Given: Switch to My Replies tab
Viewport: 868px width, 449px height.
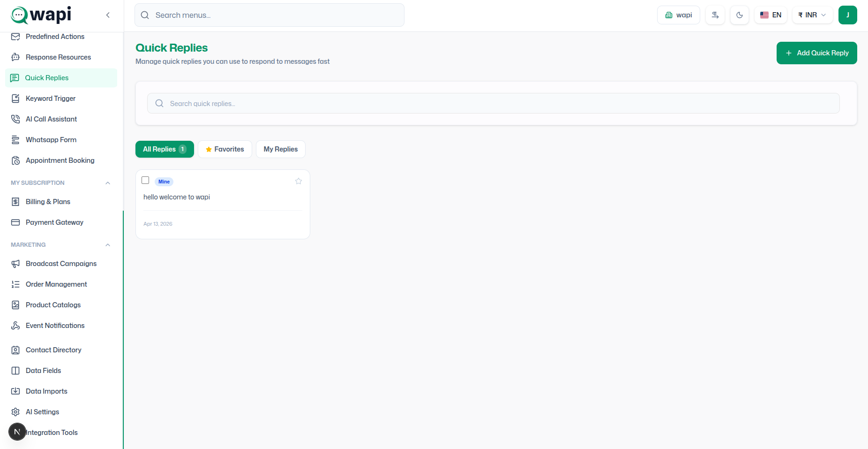Looking at the screenshot, I should coord(281,149).
